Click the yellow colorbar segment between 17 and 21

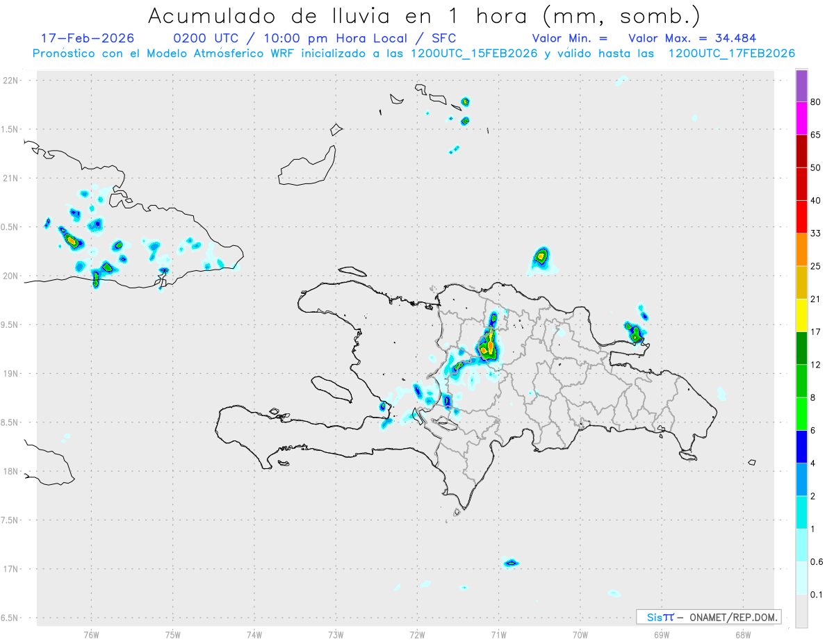coord(801,315)
